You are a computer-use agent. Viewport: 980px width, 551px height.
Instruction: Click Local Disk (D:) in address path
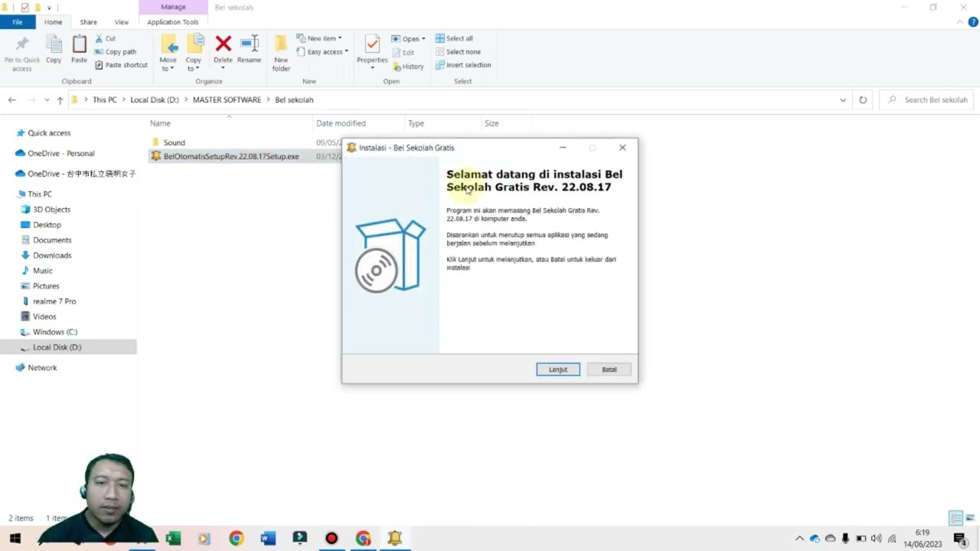(x=155, y=99)
